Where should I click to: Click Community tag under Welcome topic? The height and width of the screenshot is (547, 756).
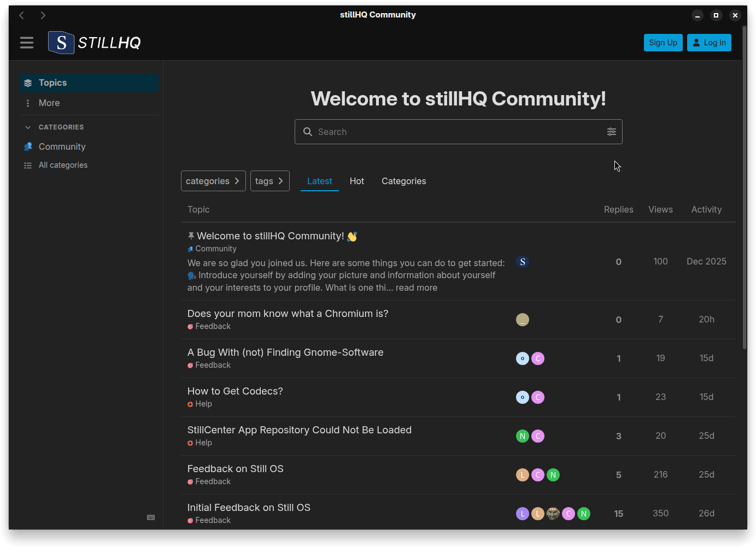[212, 249]
